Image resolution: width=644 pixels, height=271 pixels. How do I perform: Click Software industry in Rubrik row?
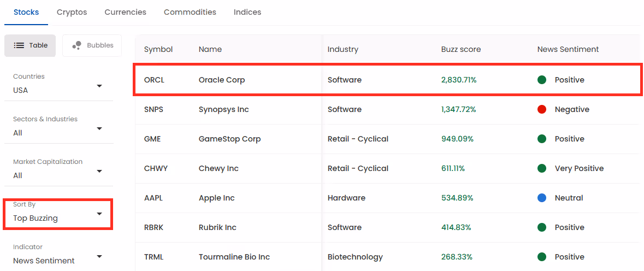click(x=345, y=228)
